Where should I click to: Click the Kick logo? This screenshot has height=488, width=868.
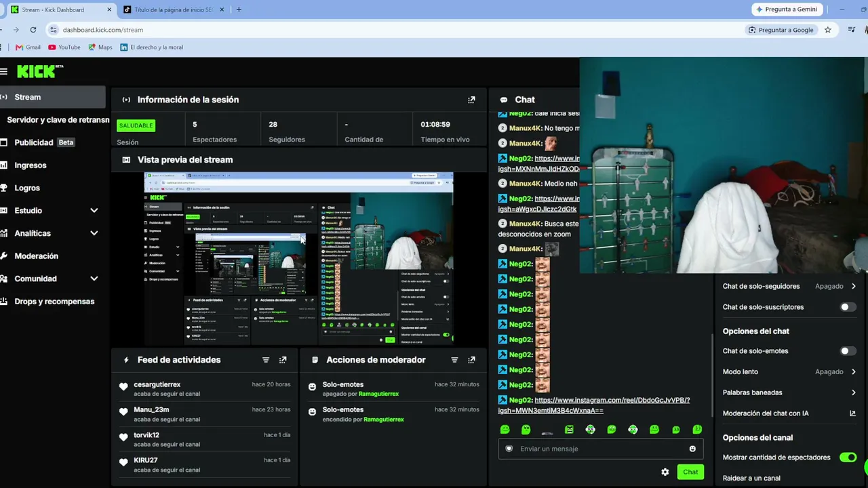[39, 71]
